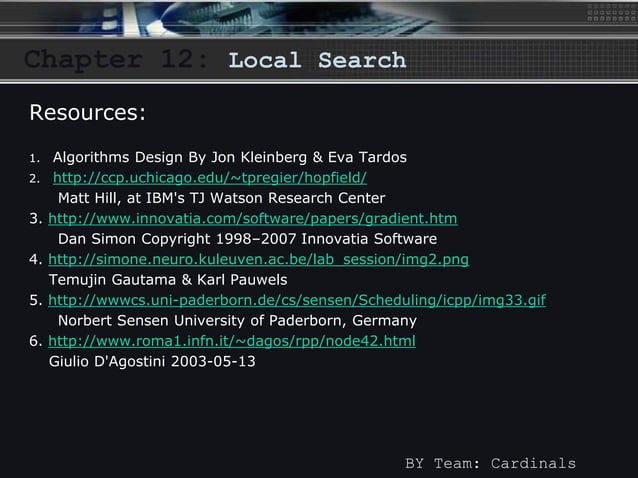The width and height of the screenshot is (638, 478).
Task: Open the ccp.uchicago.edu hopfield link
Action: tap(210, 178)
